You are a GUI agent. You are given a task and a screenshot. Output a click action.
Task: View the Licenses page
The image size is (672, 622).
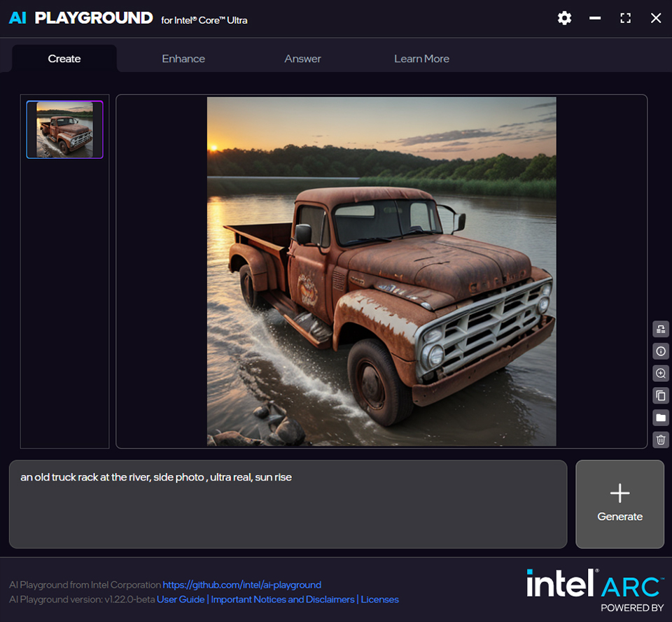(380, 600)
